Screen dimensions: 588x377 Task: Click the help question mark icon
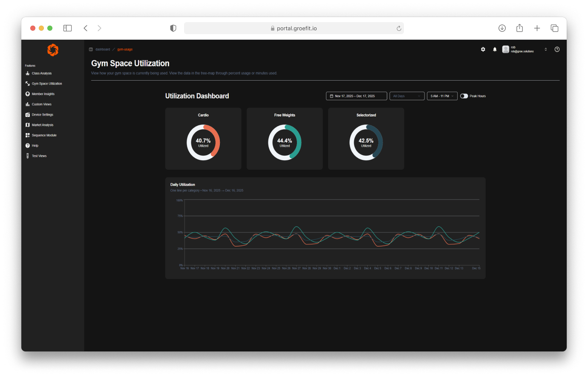coord(557,49)
